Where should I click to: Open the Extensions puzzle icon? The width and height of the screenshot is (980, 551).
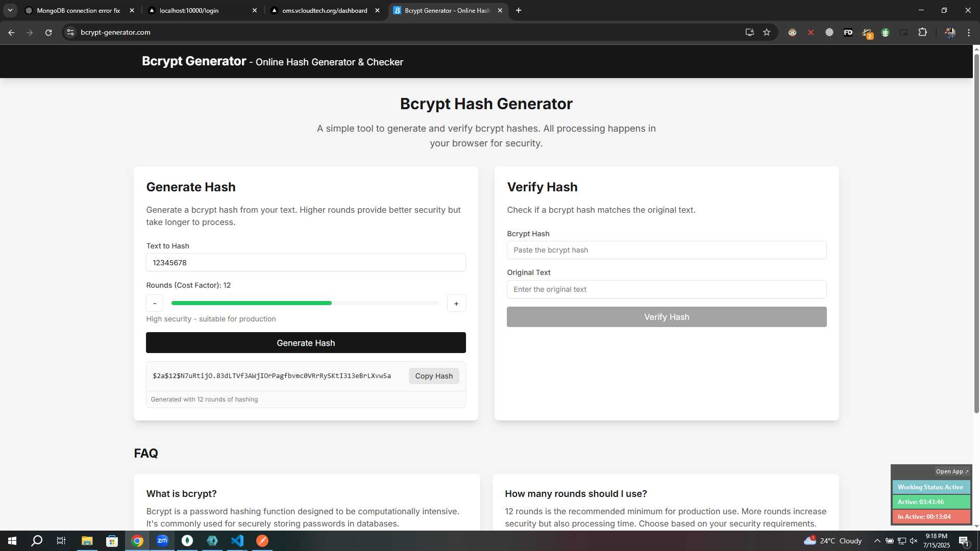click(922, 32)
